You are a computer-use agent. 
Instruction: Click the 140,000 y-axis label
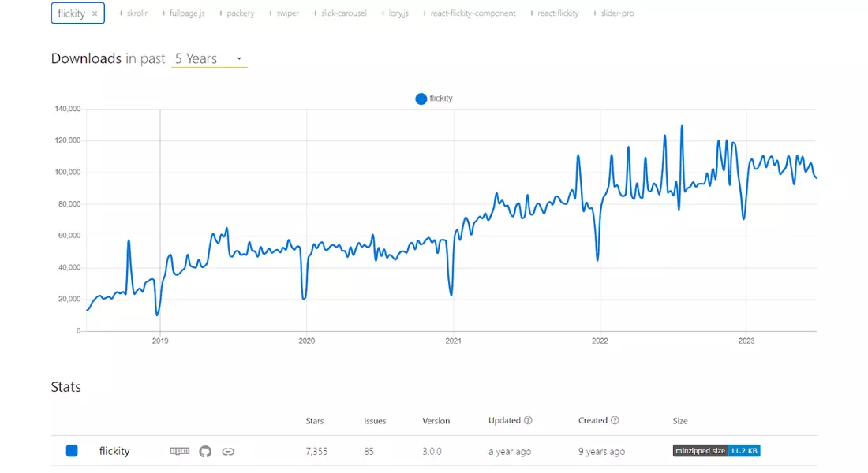(x=68, y=109)
